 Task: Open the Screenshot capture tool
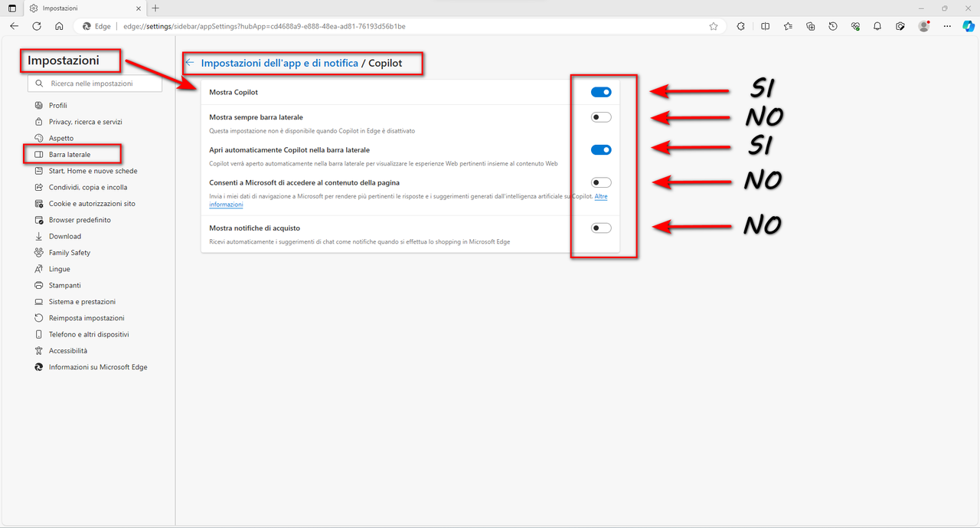coord(901,26)
